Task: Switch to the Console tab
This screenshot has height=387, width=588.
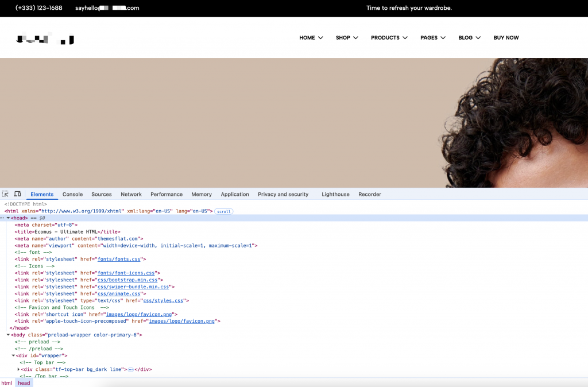Action: coord(72,194)
